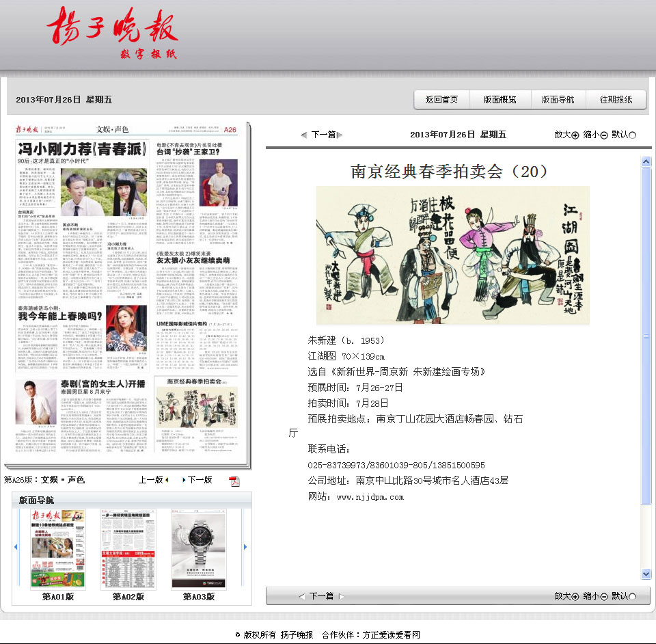The height and width of the screenshot is (644, 656).
Task: Open the 台词"抄袭"王家卫? article on the page preview
Action: [x=188, y=152]
